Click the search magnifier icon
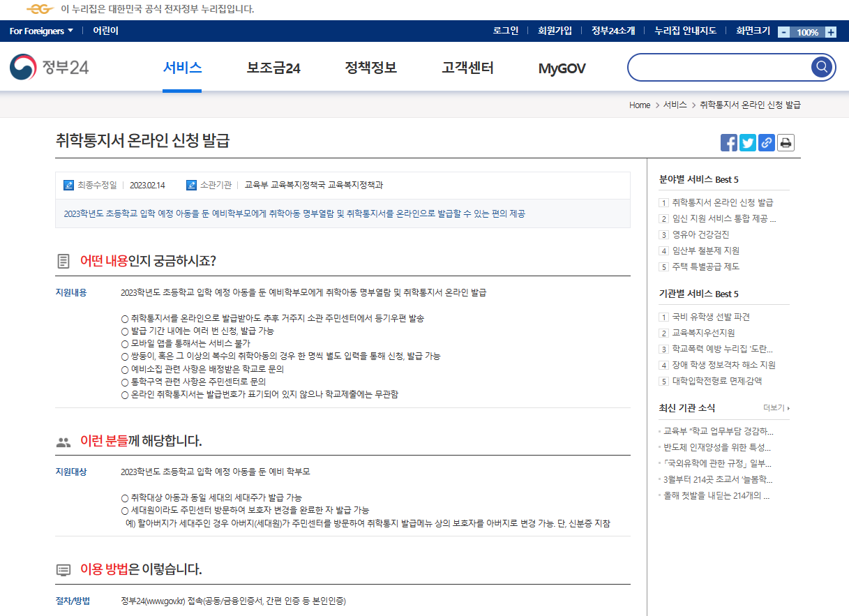The height and width of the screenshot is (616, 849). point(821,67)
